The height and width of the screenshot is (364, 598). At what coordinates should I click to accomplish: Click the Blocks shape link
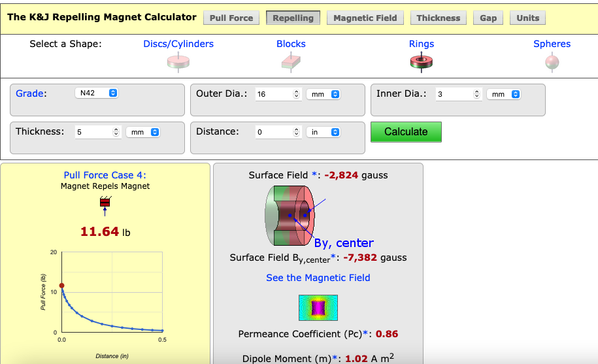click(291, 44)
